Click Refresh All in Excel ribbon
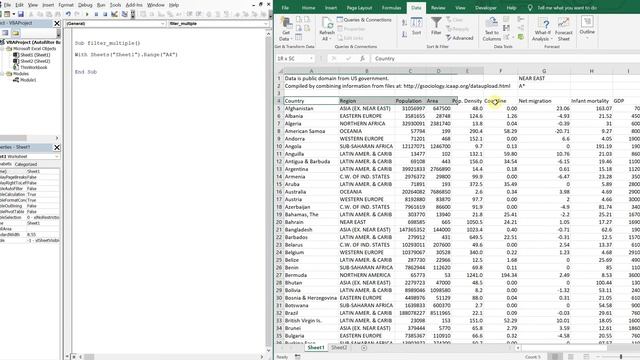Viewport: 640px width, 360px height. (x=327, y=29)
